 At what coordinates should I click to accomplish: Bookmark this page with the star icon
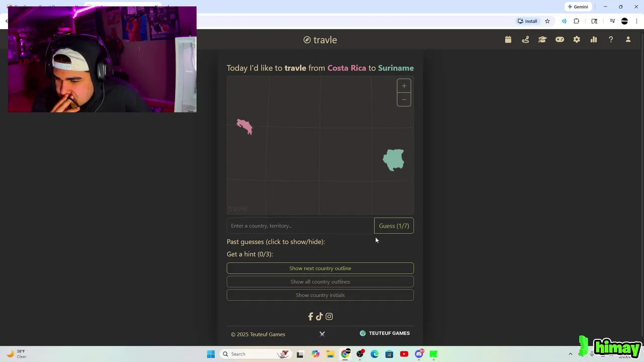click(547, 21)
